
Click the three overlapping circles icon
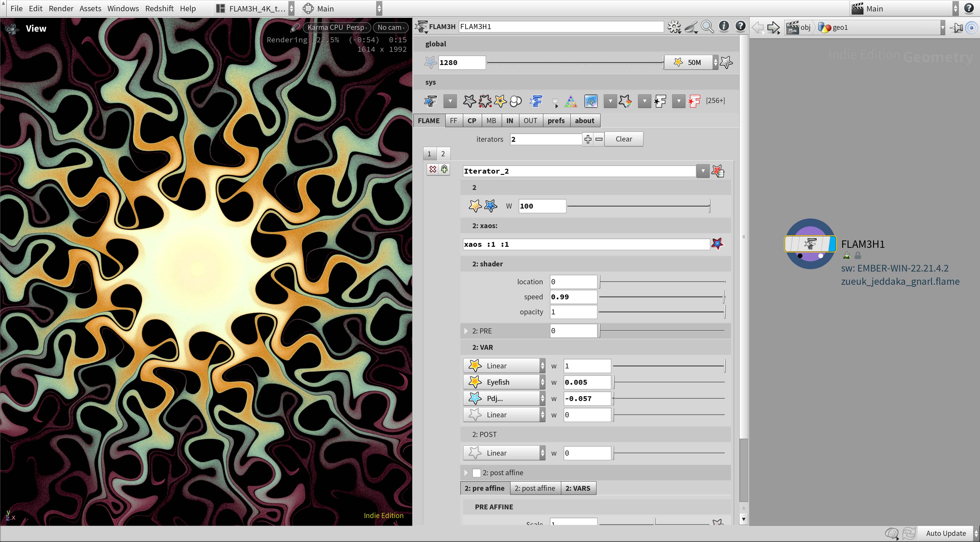(516, 101)
